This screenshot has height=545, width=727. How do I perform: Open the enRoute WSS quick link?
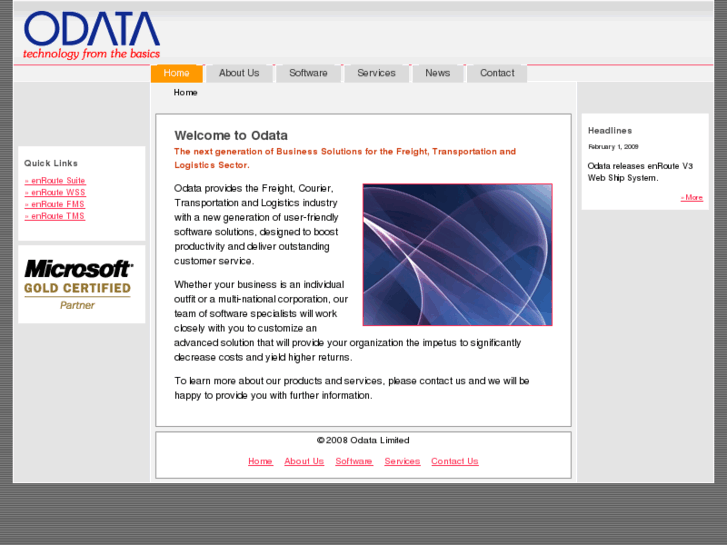55,192
